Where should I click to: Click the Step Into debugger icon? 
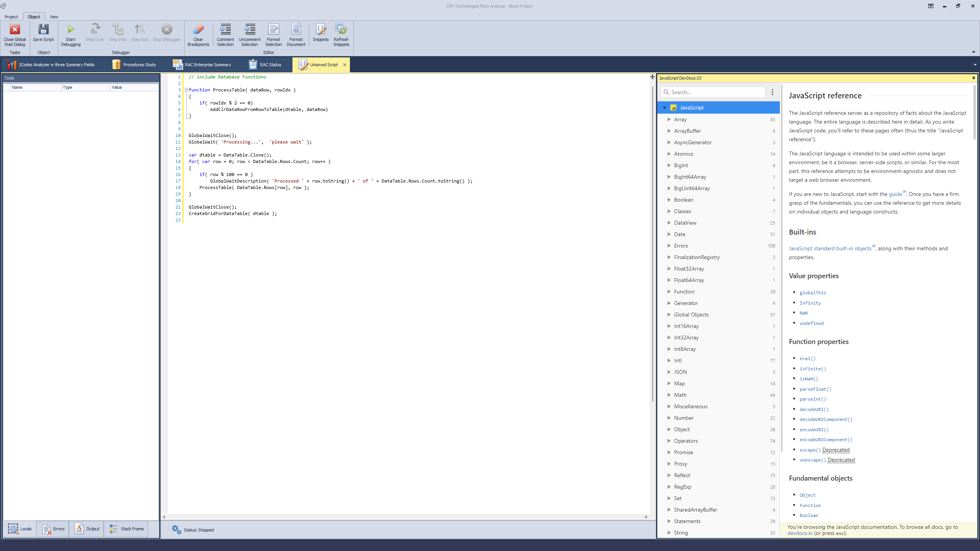tap(118, 29)
